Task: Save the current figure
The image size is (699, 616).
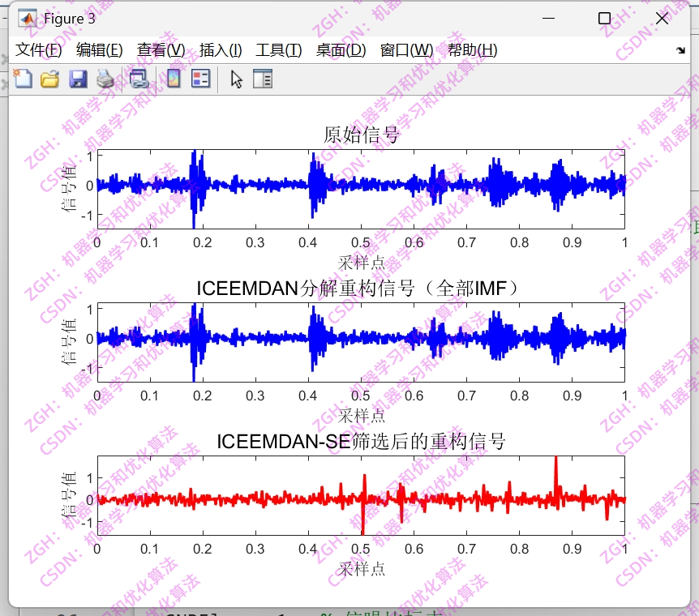Action: tap(77, 79)
